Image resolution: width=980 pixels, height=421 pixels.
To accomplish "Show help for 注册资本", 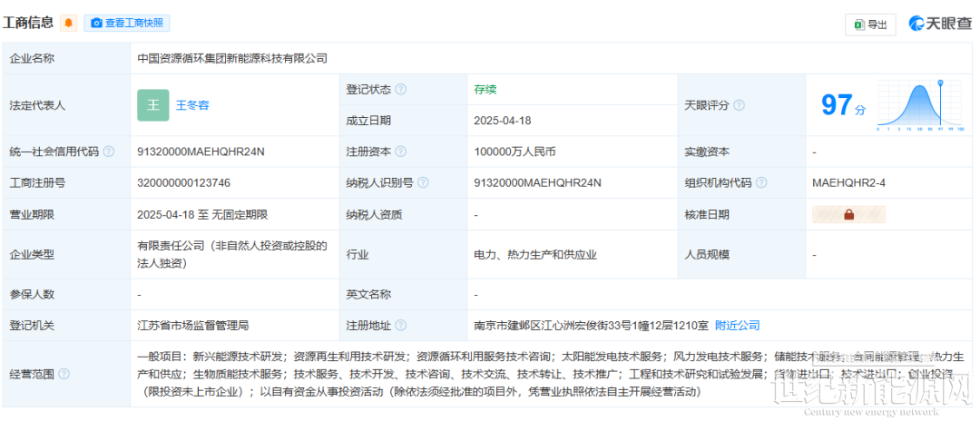I will 401,152.
